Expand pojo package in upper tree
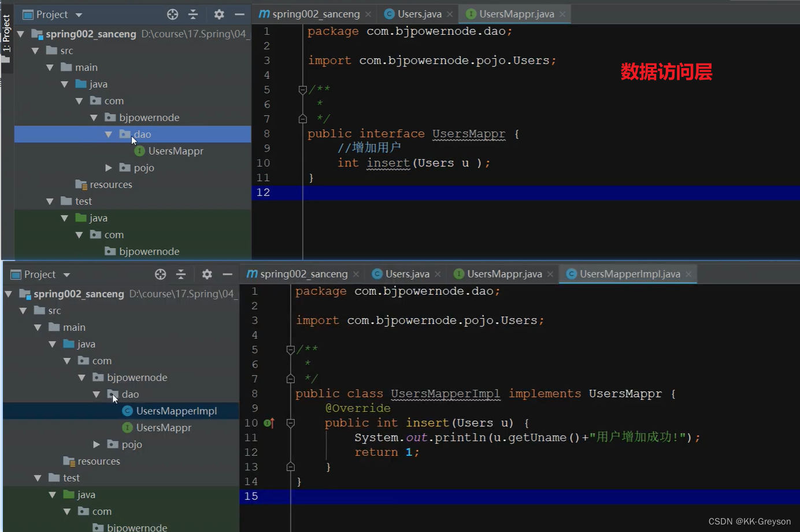 108,168
